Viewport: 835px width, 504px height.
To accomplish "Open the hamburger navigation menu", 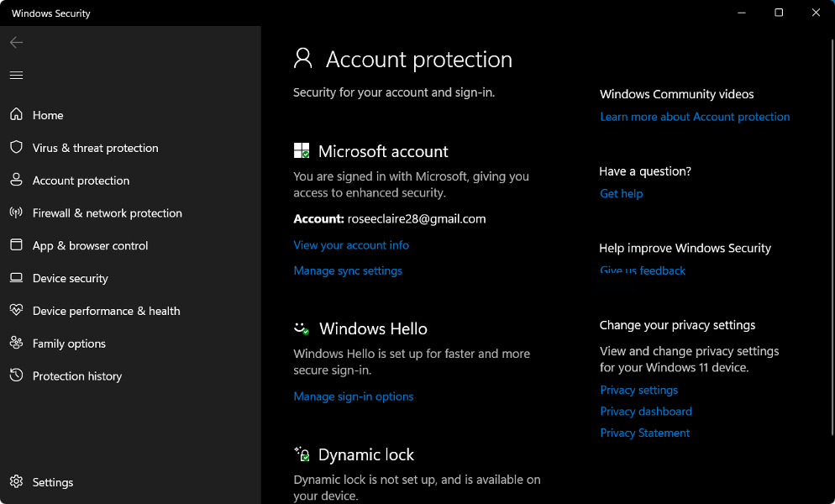I will pyautogui.click(x=15, y=75).
